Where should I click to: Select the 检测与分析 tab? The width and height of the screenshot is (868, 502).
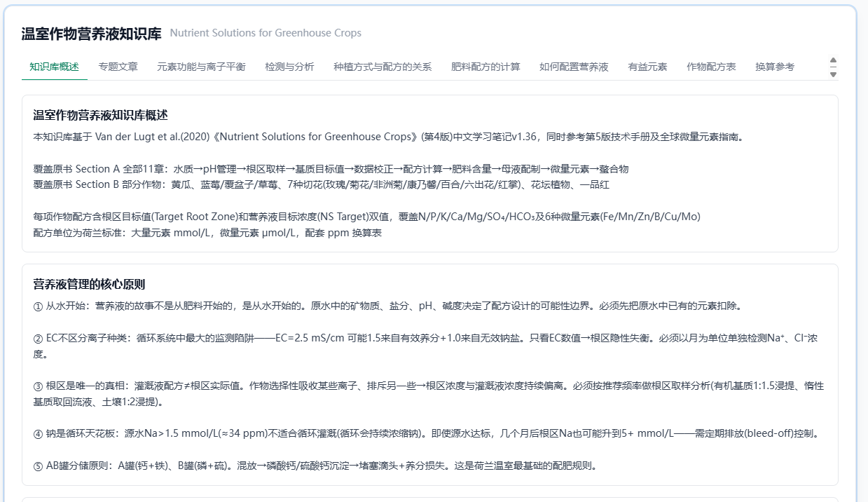point(289,67)
